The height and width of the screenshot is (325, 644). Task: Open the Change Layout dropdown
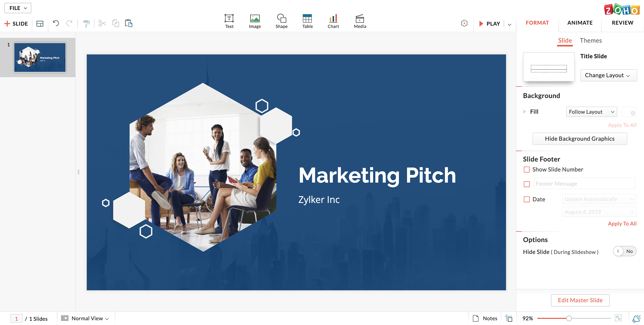[x=608, y=75]
